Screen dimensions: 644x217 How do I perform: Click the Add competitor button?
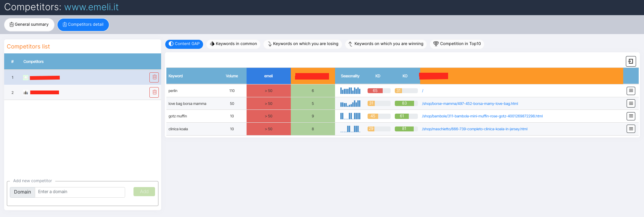(144, 192)
